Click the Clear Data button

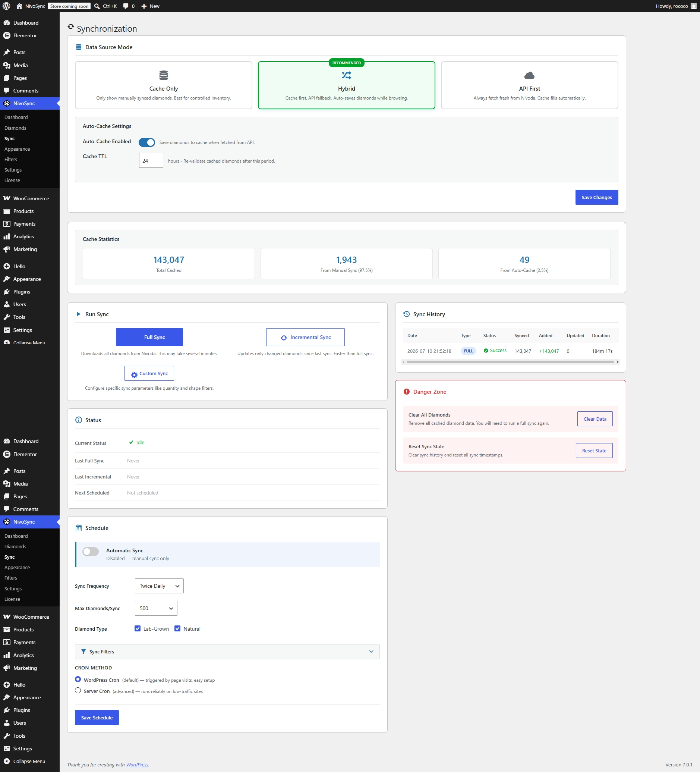pos(595,419)
